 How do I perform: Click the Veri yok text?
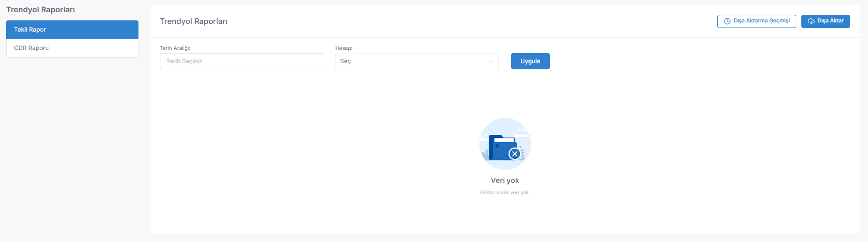[x=505, y=180]
